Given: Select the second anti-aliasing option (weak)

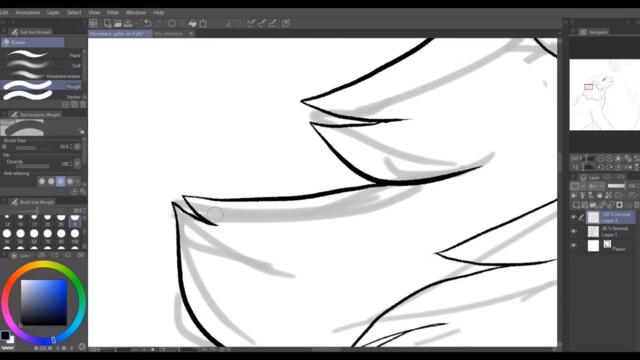Looking at the screenshot, I should [x=51, y=181].
